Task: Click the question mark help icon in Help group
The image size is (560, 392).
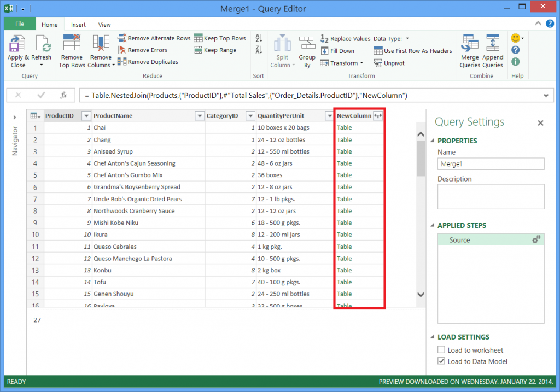Action: point(515,50)
